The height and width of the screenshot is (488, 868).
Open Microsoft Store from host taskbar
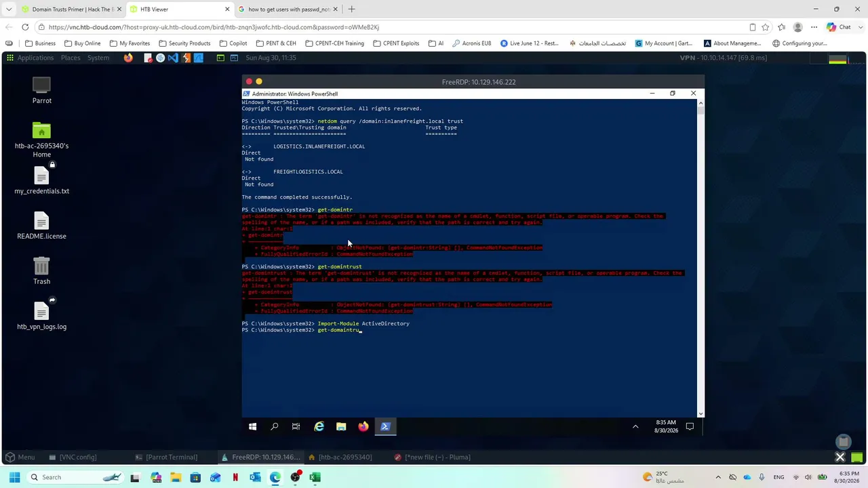[195, 477]
